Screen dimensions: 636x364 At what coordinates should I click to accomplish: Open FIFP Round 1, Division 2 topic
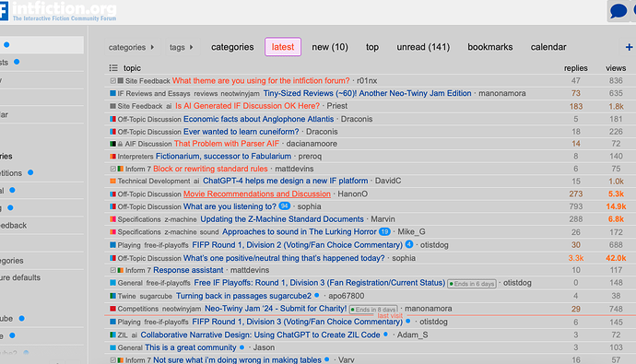click(298, 245)
